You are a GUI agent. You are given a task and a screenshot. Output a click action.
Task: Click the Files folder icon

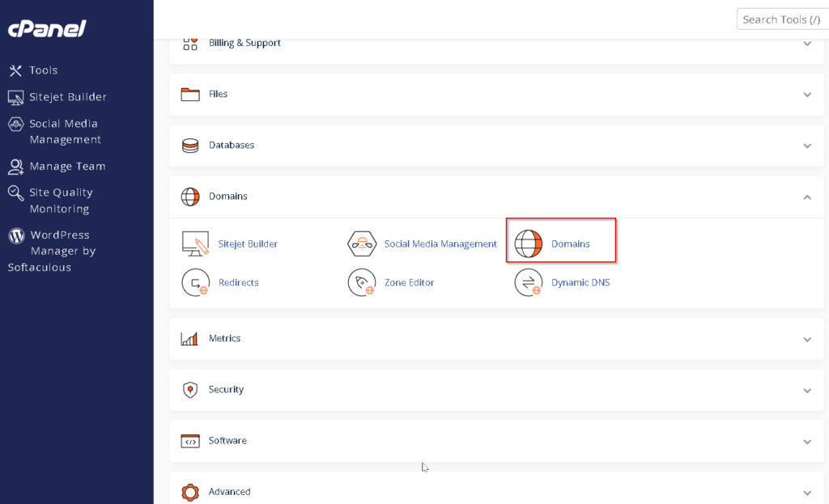(x=190, y=95)
